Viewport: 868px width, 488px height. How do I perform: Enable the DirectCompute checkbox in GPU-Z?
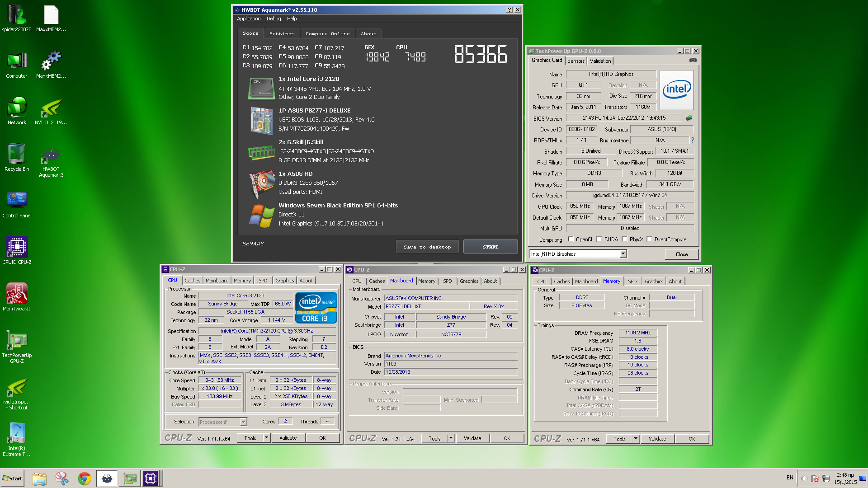pyautogui.click(x=649, y=239)
